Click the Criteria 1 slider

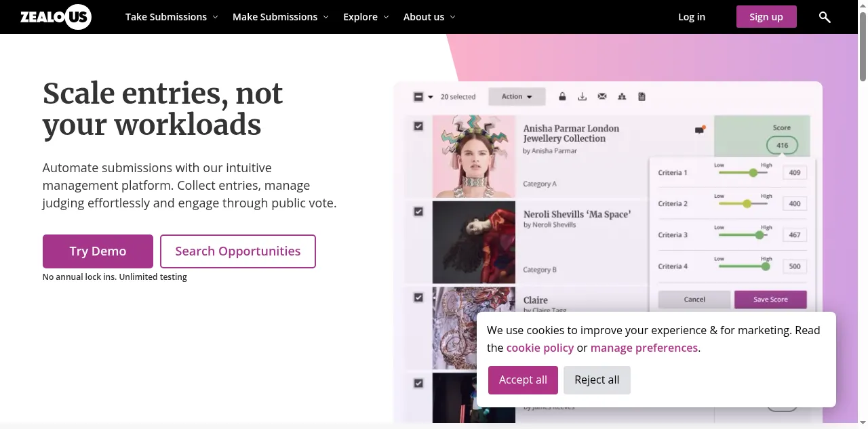click(743, 173)
